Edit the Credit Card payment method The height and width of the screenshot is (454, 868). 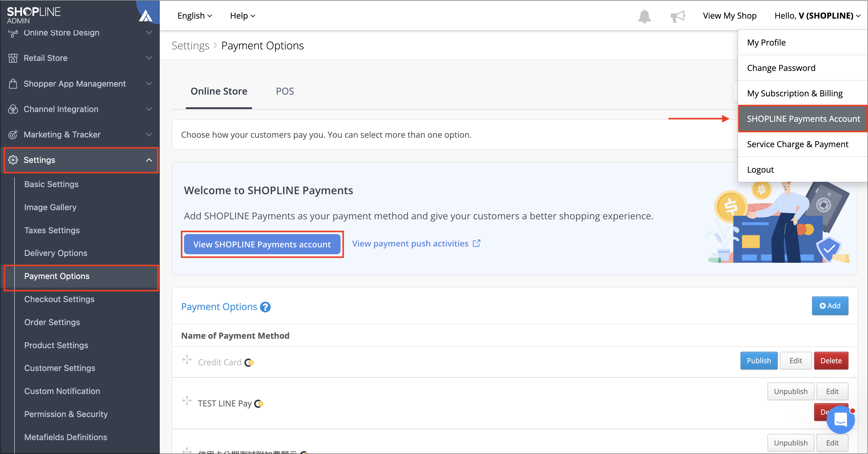[x=796, y=361]
